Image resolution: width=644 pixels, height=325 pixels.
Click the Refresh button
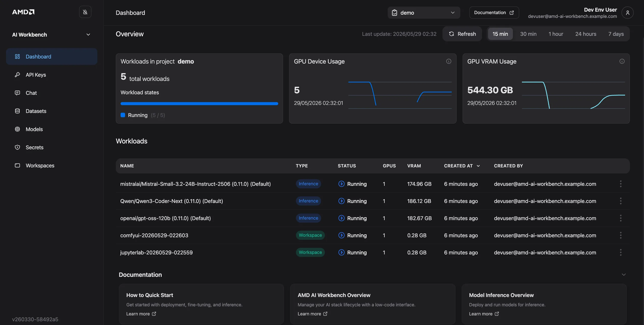(x=462, y=34)
